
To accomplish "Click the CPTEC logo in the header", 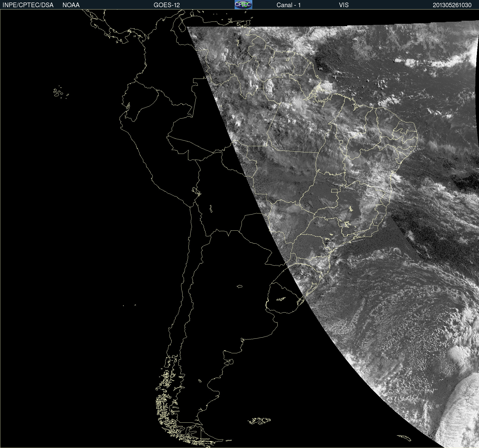I will (x=243, y=5).
